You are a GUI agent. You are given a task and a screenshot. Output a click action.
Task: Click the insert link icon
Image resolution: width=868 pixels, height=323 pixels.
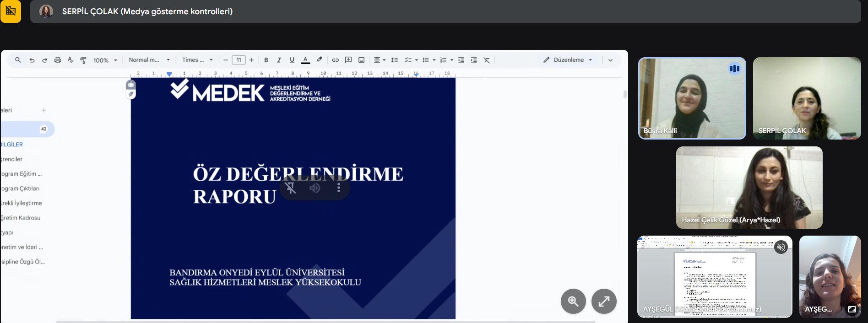(335, 60)
